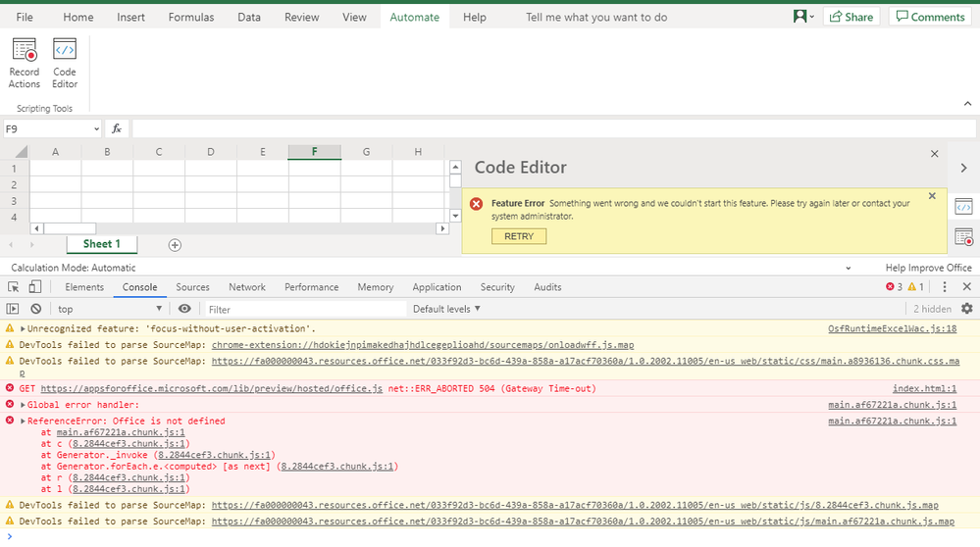Expand the Unrecognized feature warning
Image resolution: width=980 pixels, height=547 pixels.
click(x=23, y=328)
